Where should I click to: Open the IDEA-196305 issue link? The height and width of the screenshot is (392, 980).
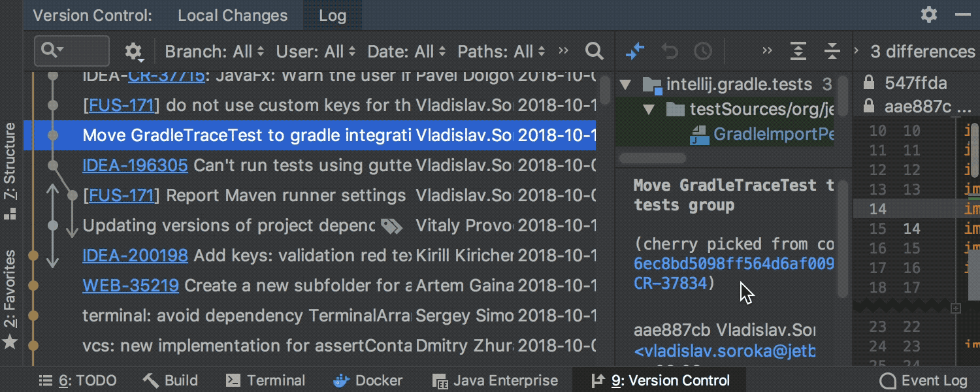click(x=135, y=165)
